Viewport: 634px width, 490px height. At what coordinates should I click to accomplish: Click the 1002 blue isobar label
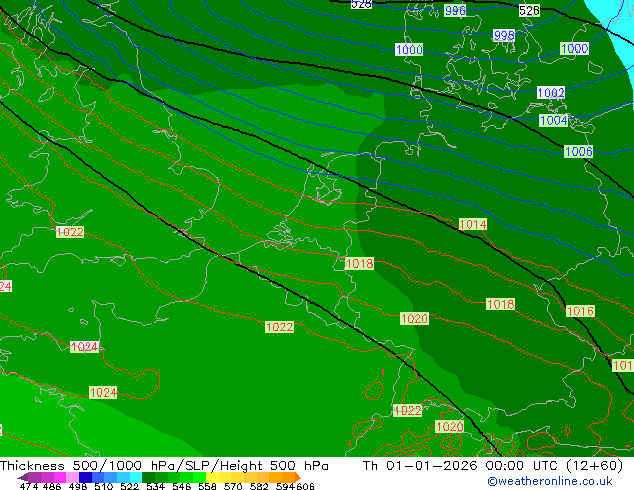551,93
